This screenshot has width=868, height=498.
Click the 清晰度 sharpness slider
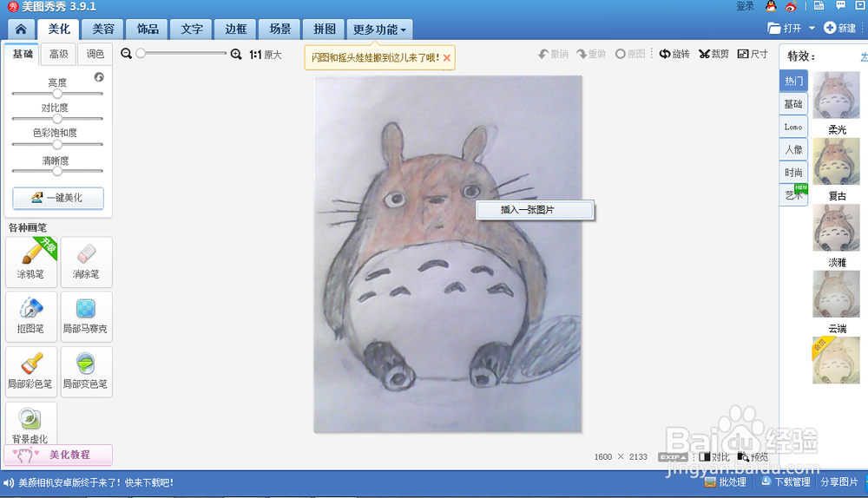tap(57, 171)
